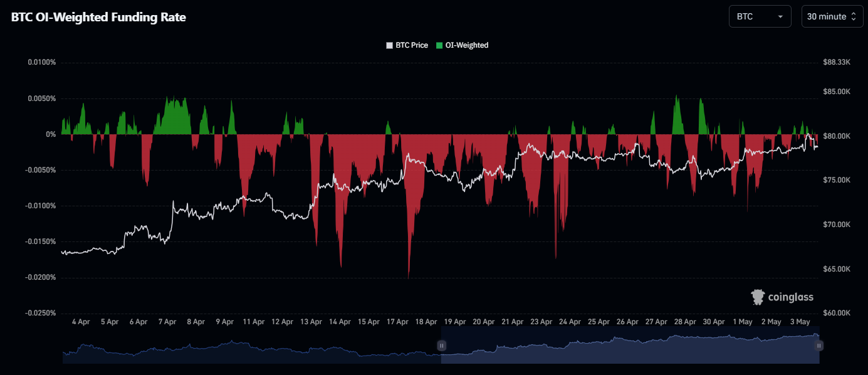
Task: Click the -0.0050% left axis label
Action: [x=41, y=170]
